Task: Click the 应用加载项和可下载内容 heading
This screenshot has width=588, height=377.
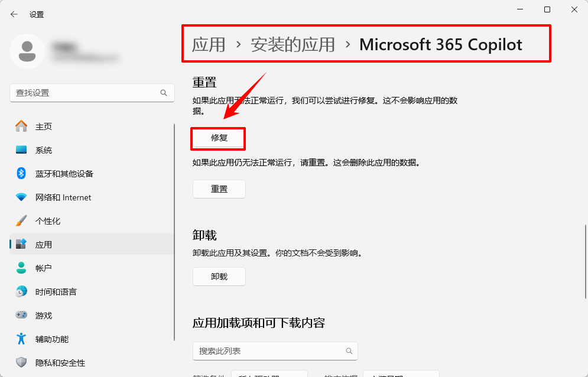Action: click(259, 323)
